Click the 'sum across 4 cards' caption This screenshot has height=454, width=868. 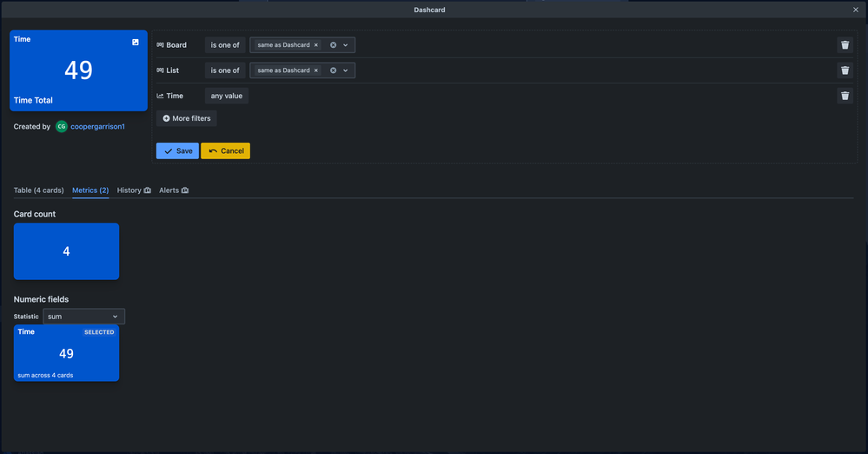coord(45,375)
